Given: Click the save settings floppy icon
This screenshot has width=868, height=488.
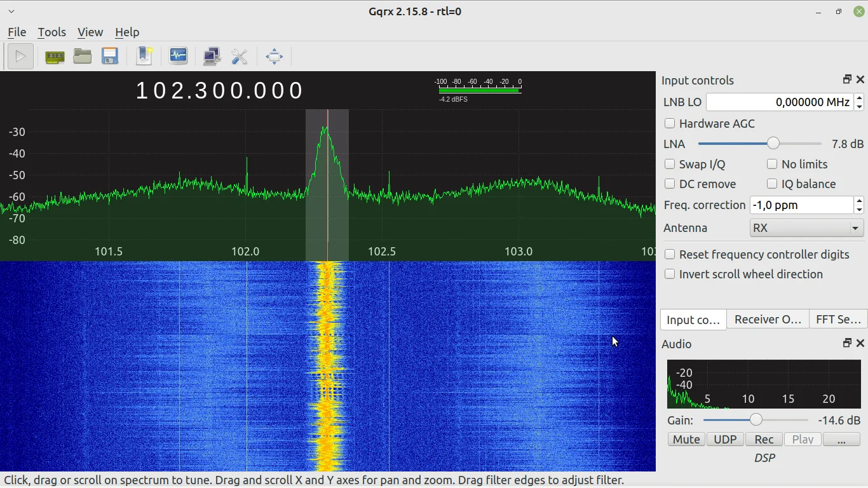Looking at the screenshot, I should click(110, 57).
